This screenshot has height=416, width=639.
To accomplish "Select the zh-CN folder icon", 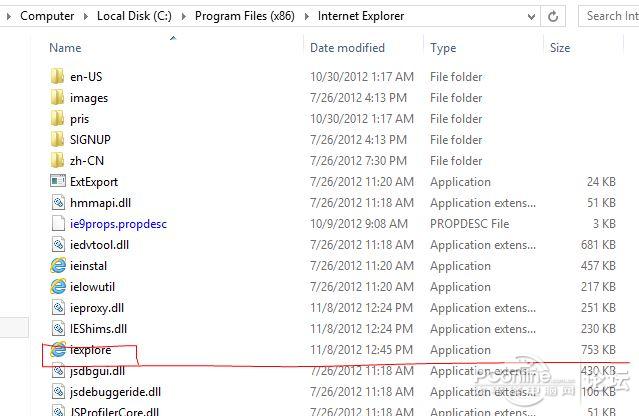I will click(58, 161).
